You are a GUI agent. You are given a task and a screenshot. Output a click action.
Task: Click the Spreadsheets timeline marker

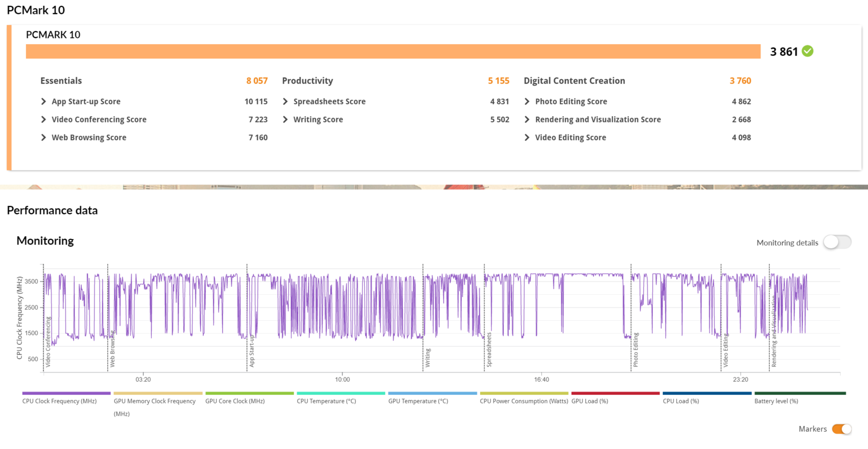pos(489,350)
